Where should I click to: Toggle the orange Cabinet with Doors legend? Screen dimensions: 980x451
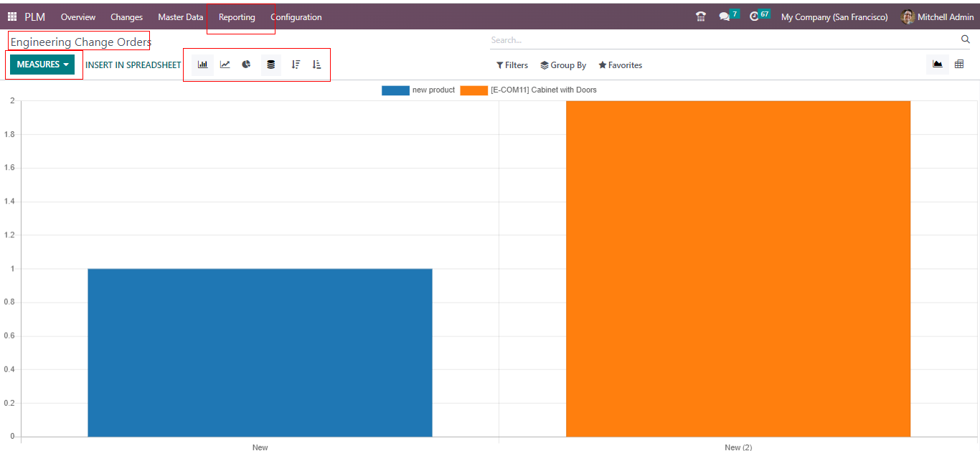pos(529,90)
